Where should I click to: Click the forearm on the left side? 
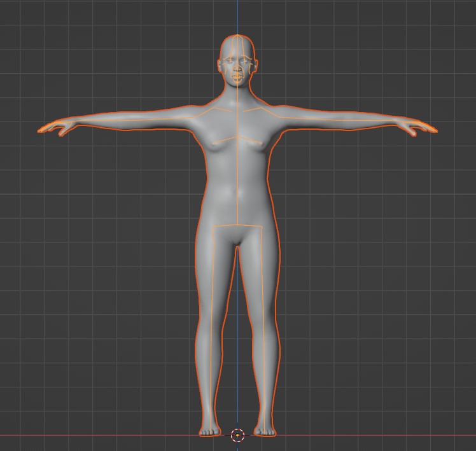click(108, 121)
